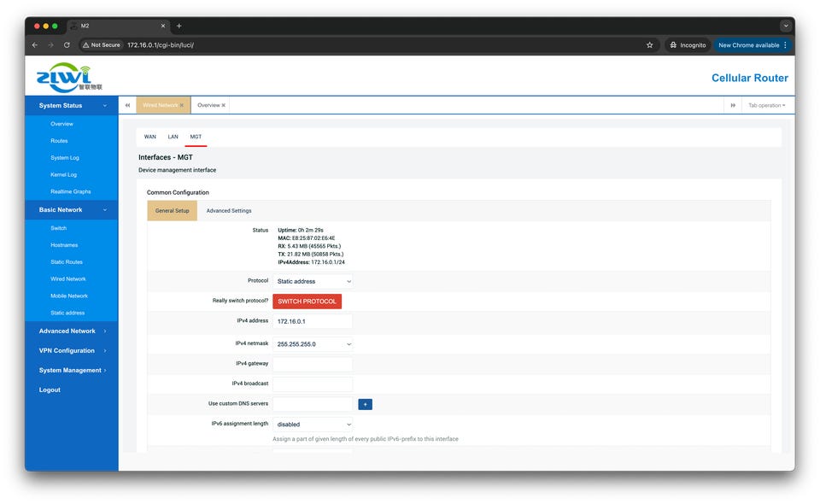The image size is (820, 504).
Task: Click the tab list chevron at window top right
Action: [786, 26]
